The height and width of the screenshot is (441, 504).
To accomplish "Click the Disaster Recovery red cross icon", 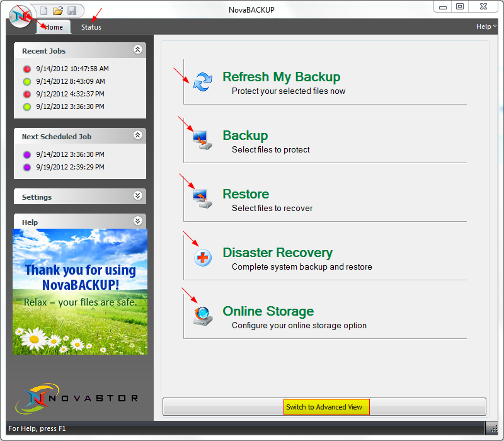I will click(x=203, y=258).
